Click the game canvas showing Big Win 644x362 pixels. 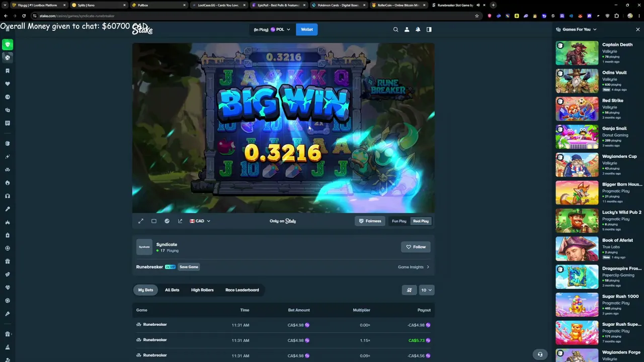pos(283,128)
